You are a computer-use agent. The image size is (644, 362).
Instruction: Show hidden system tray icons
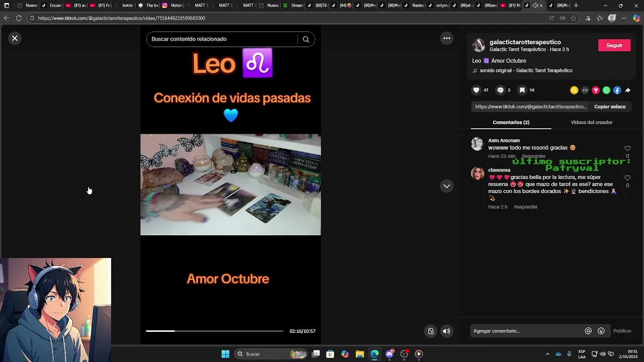547,354
